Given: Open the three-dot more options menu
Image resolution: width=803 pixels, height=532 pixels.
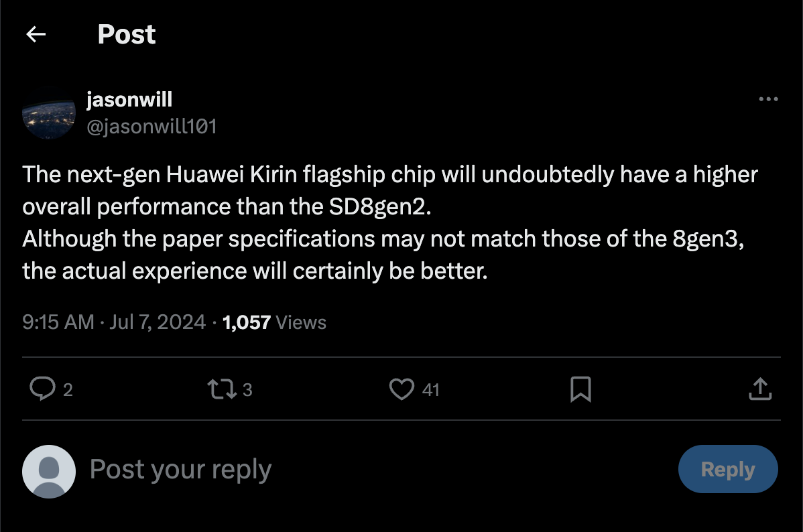Looking at the screenshot, I should [768, 99].
